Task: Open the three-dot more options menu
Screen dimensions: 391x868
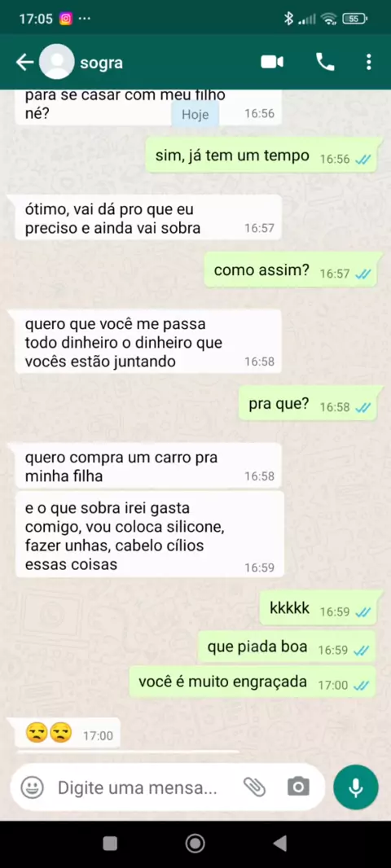Action: click(x=369, y=62)
